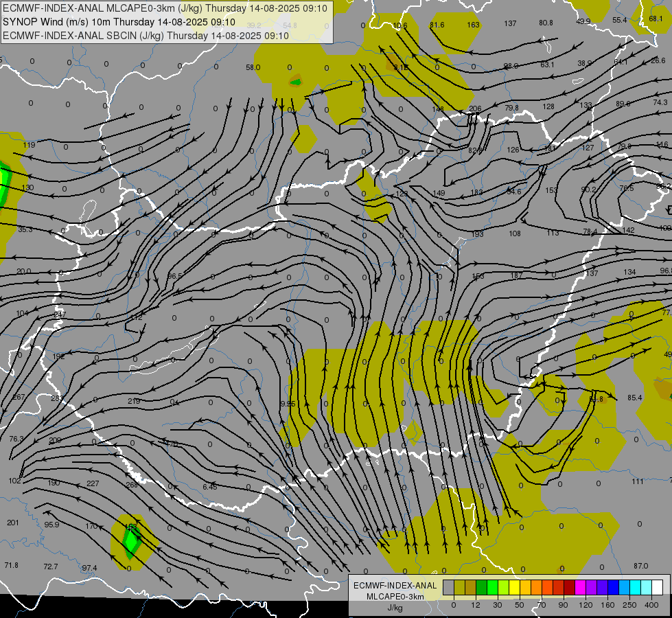Click the MLCAPE0-3km legend title text

pos(395,597)
